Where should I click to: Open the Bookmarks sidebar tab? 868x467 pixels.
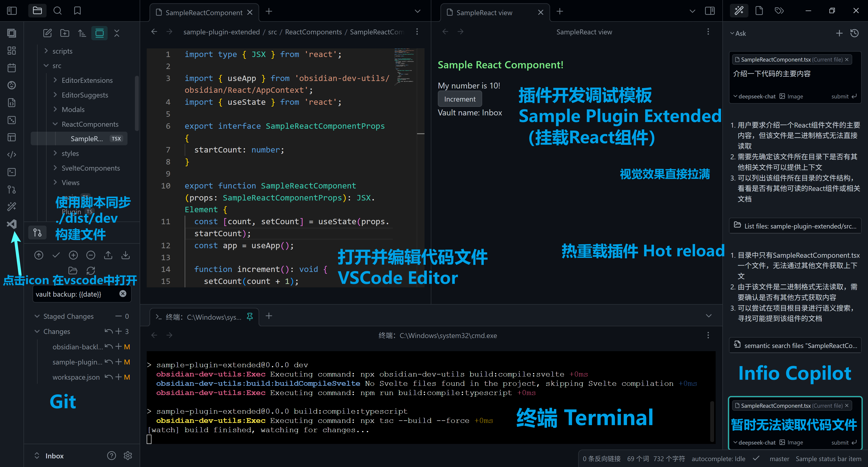click(x=78, y=11)
